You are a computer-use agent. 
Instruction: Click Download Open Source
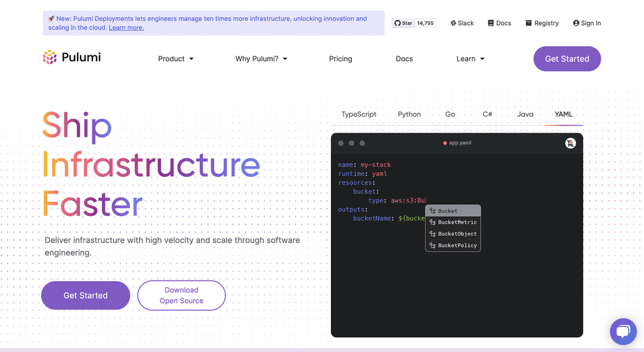click(181, 295)
